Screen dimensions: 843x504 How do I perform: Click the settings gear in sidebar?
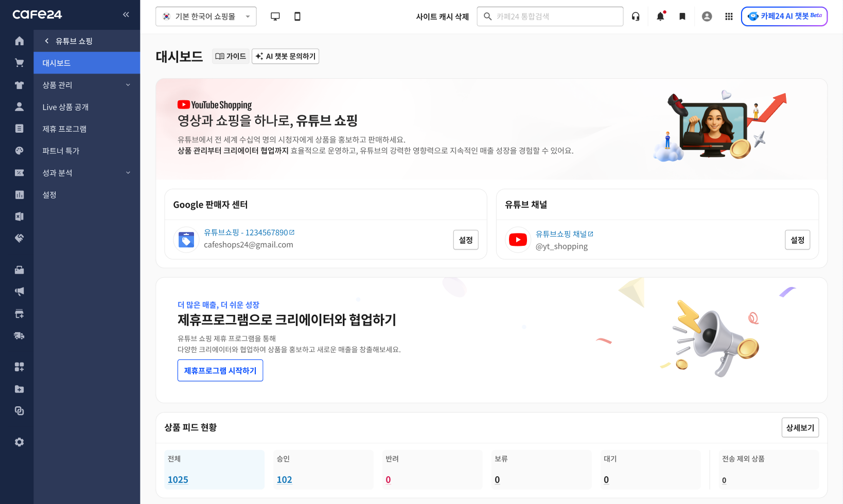point(20,442)
